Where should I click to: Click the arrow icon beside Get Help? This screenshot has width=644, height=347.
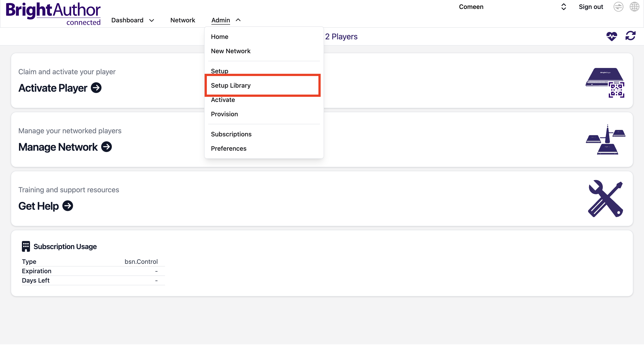click(x=68, y=206)
